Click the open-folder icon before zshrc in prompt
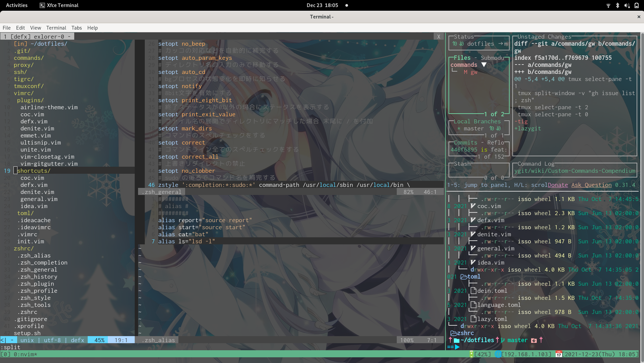 coord(454,333)
